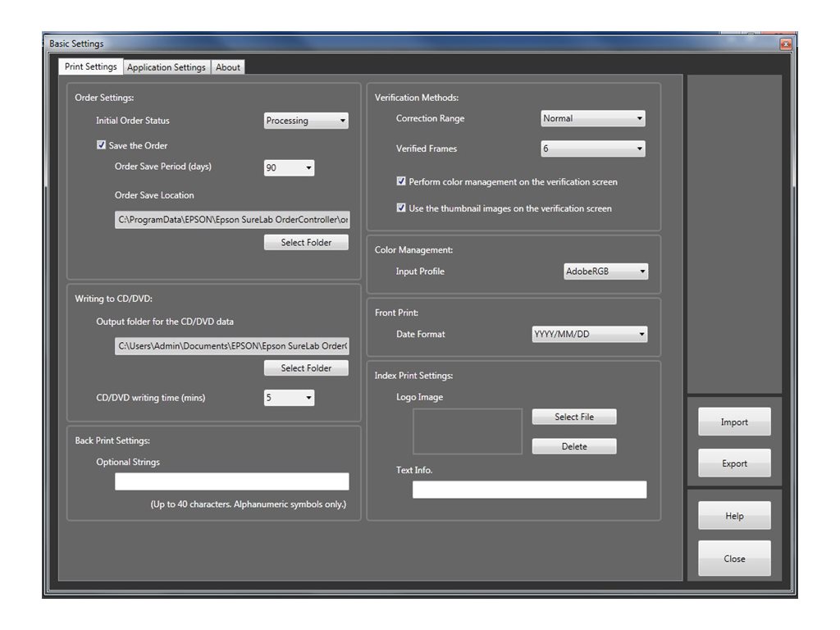Click inside the Optional Strings field

[x=231, y=482]
